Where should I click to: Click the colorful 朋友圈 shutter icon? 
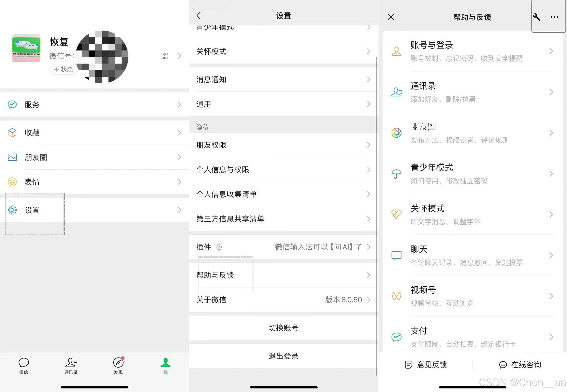click(x=396, y=133)
